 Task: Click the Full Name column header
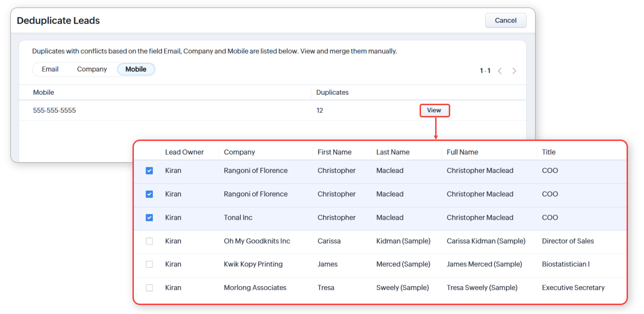click(462, 152)
